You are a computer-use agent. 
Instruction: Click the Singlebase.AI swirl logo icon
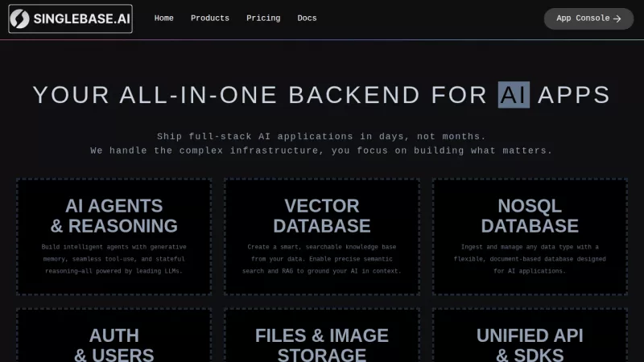click(x=20, y=19)
